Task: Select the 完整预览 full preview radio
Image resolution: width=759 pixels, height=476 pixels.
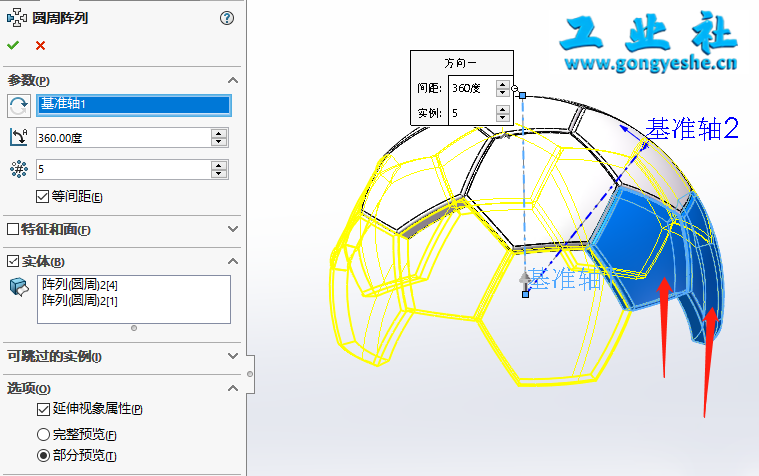Action: point(43,434)
